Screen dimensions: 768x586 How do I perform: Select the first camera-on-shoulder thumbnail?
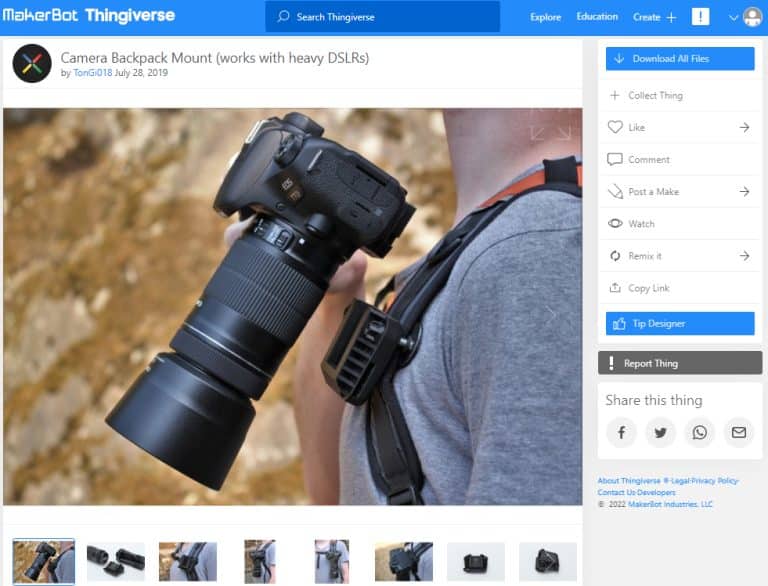(x=44, y=562)
